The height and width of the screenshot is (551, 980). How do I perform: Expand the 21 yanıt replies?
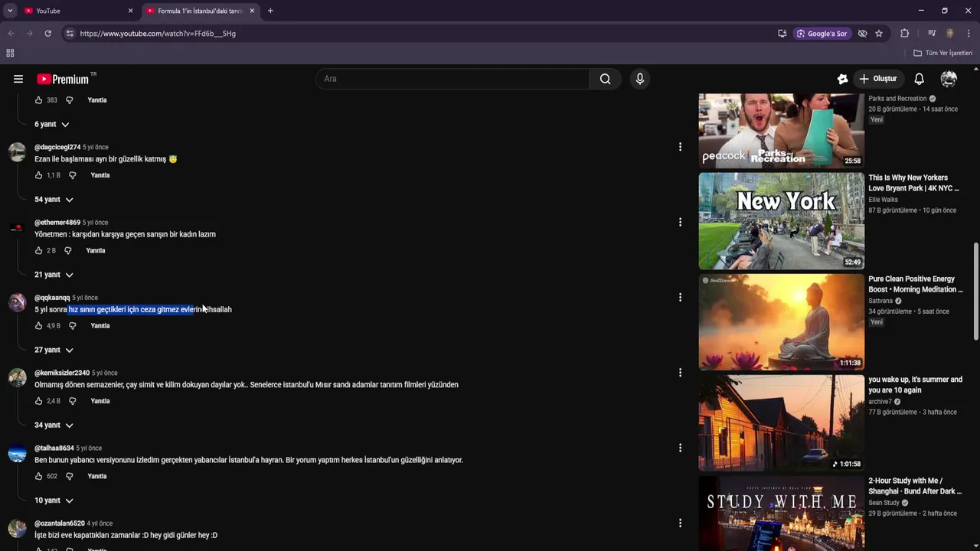(54, 275)
